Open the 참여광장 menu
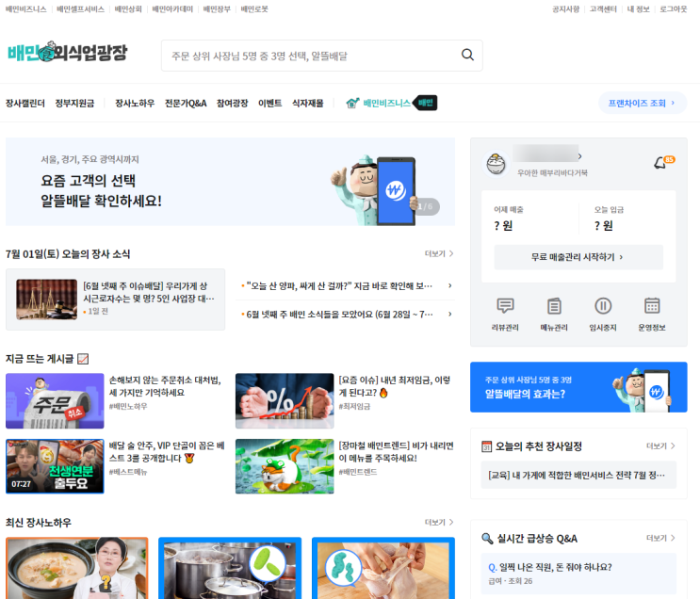Screen dimensions: 700x599 (232, 103)
